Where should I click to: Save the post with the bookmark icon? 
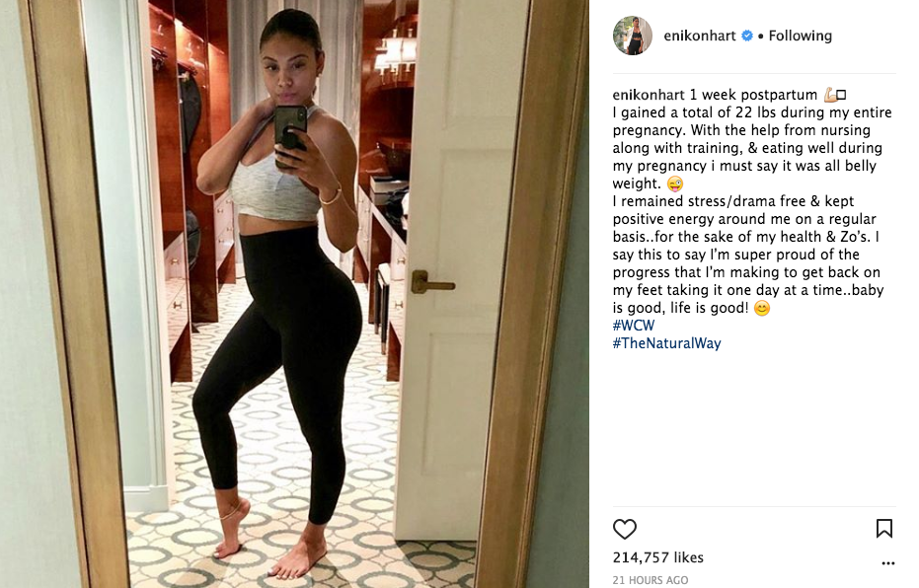883,528
